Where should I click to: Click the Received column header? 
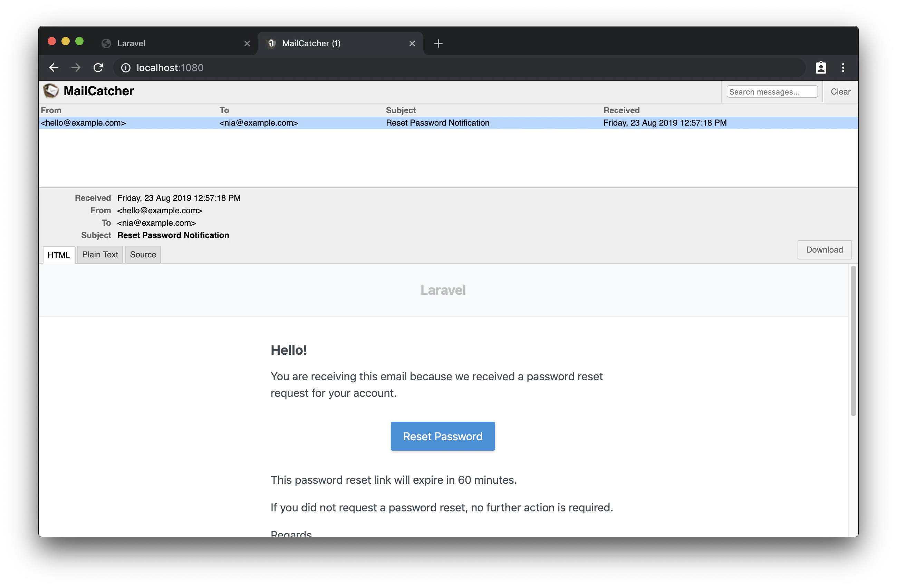click(621, 110)
